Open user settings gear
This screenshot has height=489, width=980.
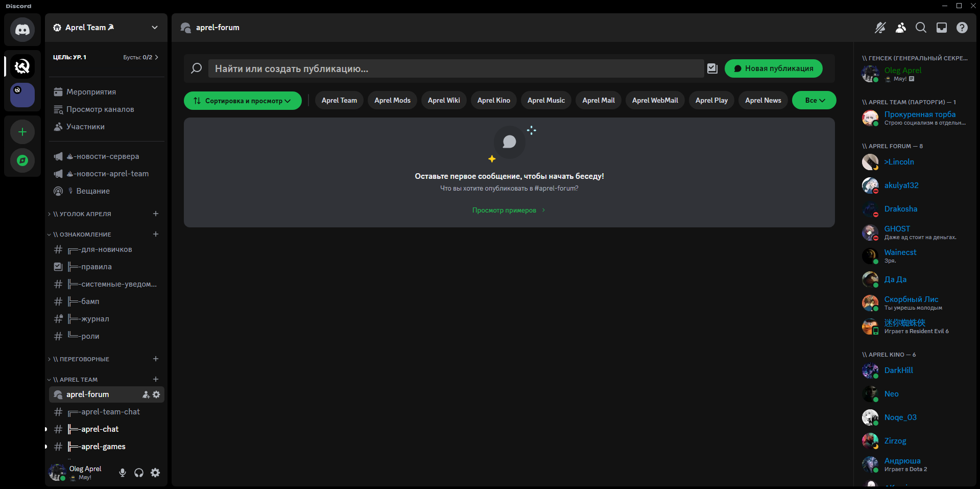point(155,473)
